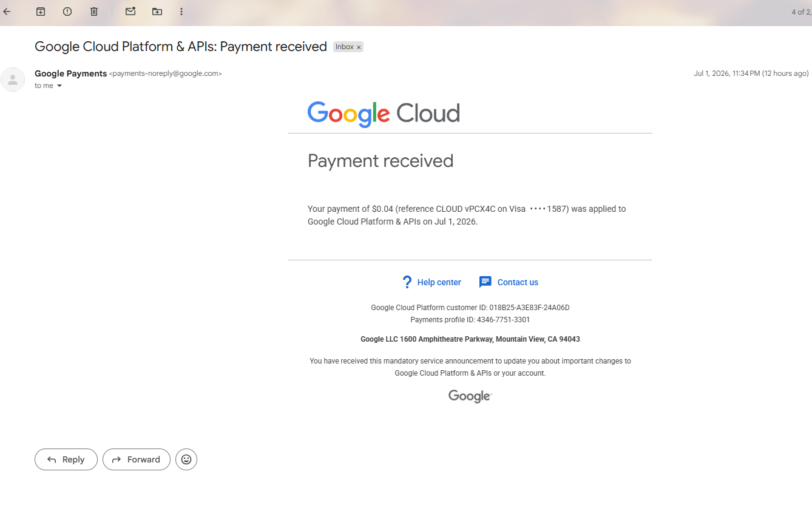Go back to inbox with back arrow

tap(7, 12)
